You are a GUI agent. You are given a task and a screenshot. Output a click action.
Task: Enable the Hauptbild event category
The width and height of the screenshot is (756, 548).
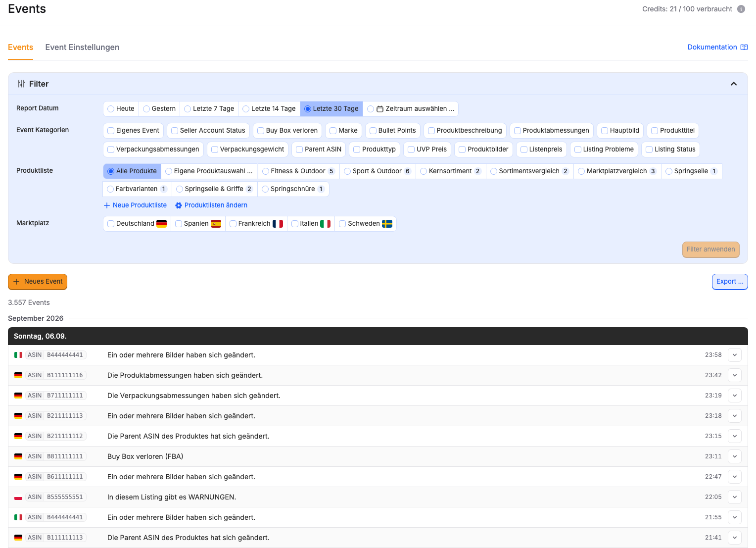coord(620,131)
